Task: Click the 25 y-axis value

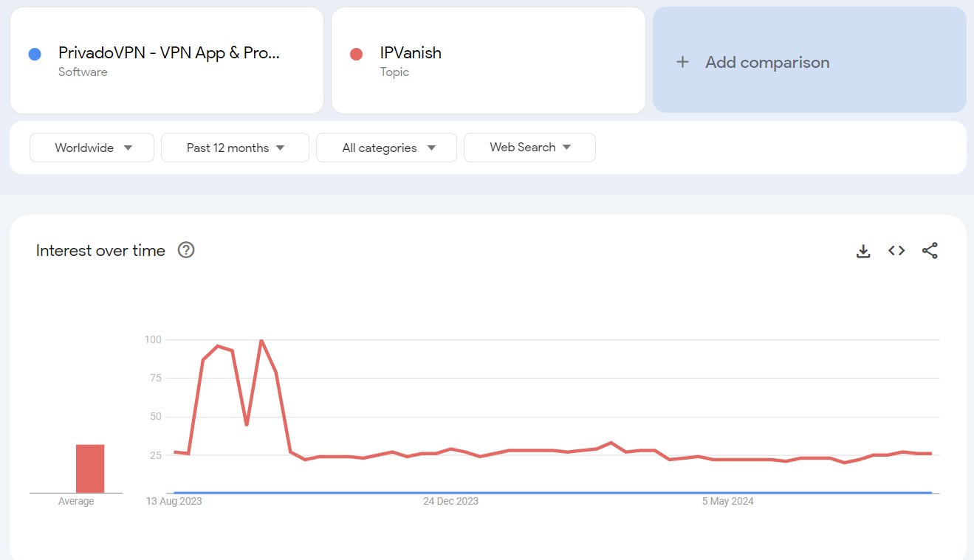Action: click(x=154, y=454)
